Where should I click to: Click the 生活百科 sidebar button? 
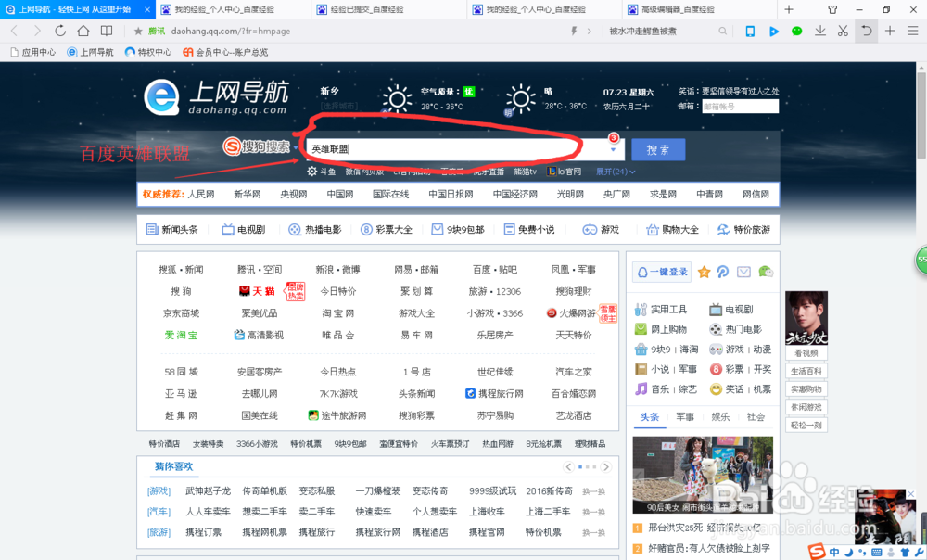pyautogui.click(x=806, y=372)
